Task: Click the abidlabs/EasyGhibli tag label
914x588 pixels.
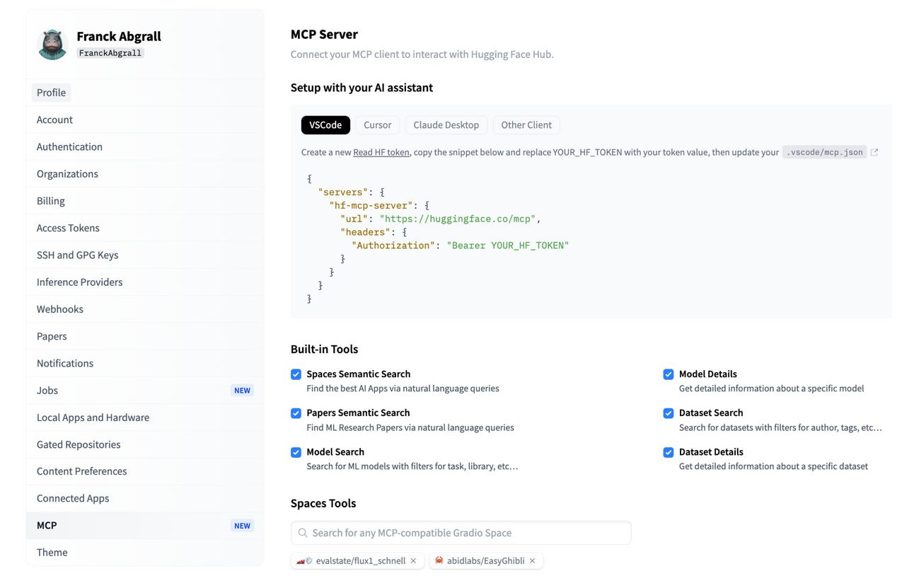Action: 486,561
